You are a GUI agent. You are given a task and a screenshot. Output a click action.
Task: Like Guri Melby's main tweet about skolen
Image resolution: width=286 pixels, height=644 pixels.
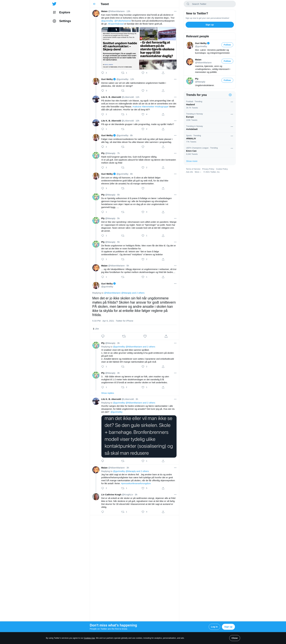pyautogui.click(x=145, y=336)
